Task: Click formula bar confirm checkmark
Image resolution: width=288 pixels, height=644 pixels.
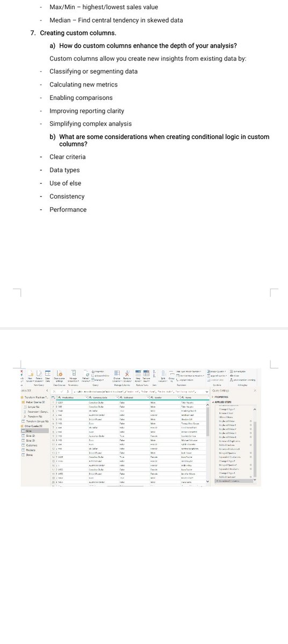Action: [x=61, y=392]
